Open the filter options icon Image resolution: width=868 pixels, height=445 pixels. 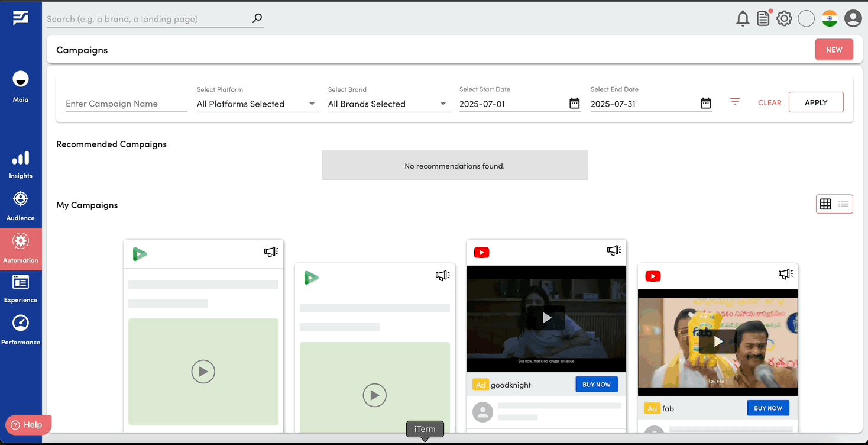735,102
